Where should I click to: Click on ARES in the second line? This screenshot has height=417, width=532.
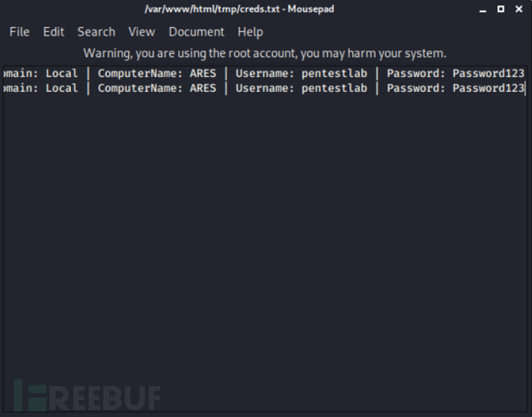[203, 88]
